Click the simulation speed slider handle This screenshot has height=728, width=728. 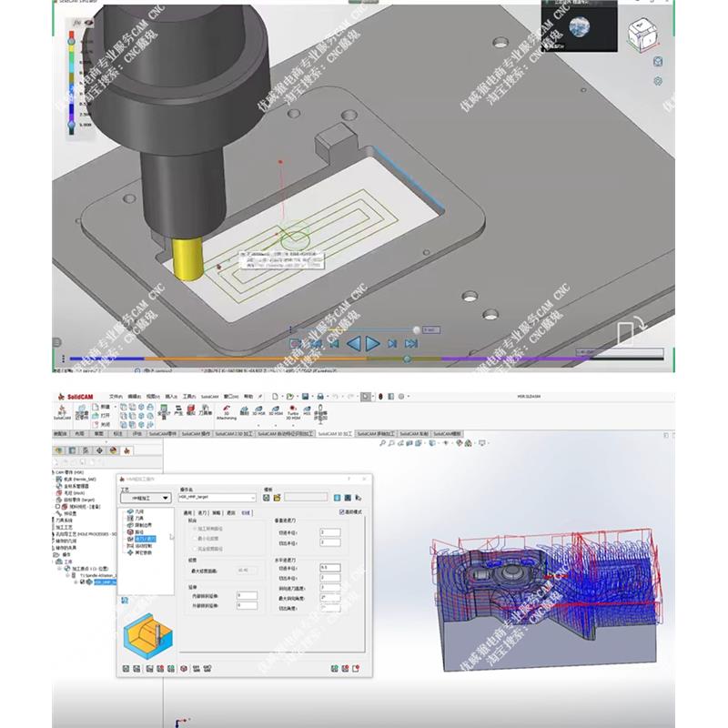(417, 329)
